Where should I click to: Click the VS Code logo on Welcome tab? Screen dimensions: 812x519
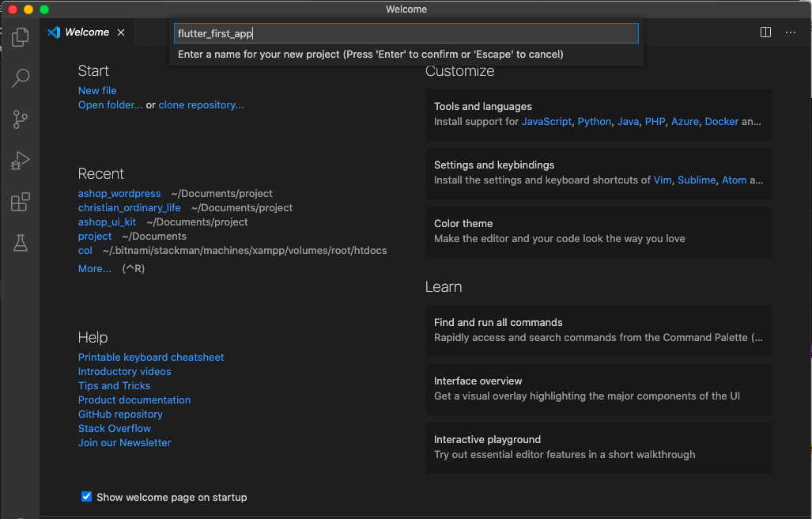tap(54, 32)
